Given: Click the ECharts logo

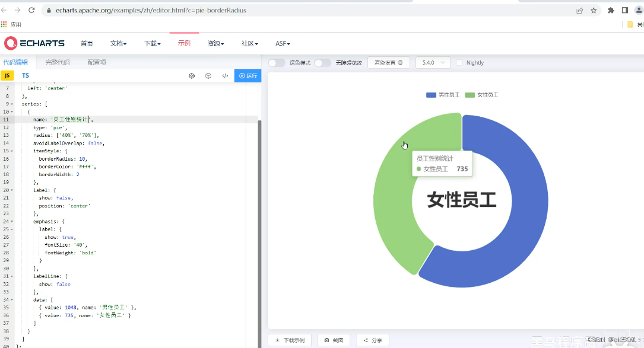Looking at the screenshot, I should click(34, 43).
